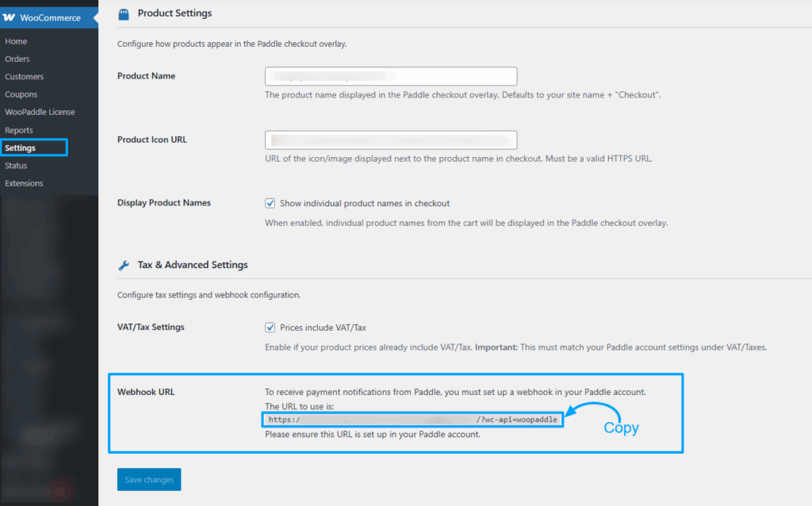The width and height of the screenshot is (812, 506).
Task: Toggle Prices include VAT/Tax checkbox
Action: tap(270, 328)
